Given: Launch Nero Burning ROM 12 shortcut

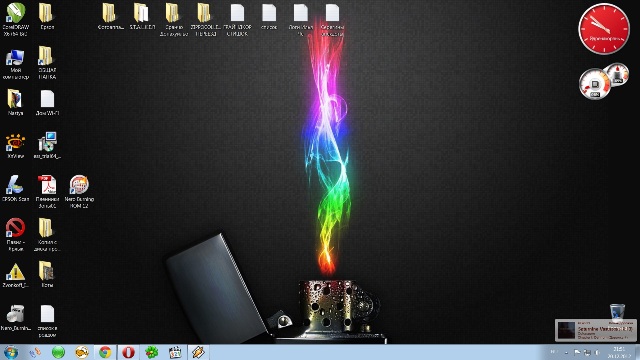Looking at the screenshot, I should pos(79,192).
